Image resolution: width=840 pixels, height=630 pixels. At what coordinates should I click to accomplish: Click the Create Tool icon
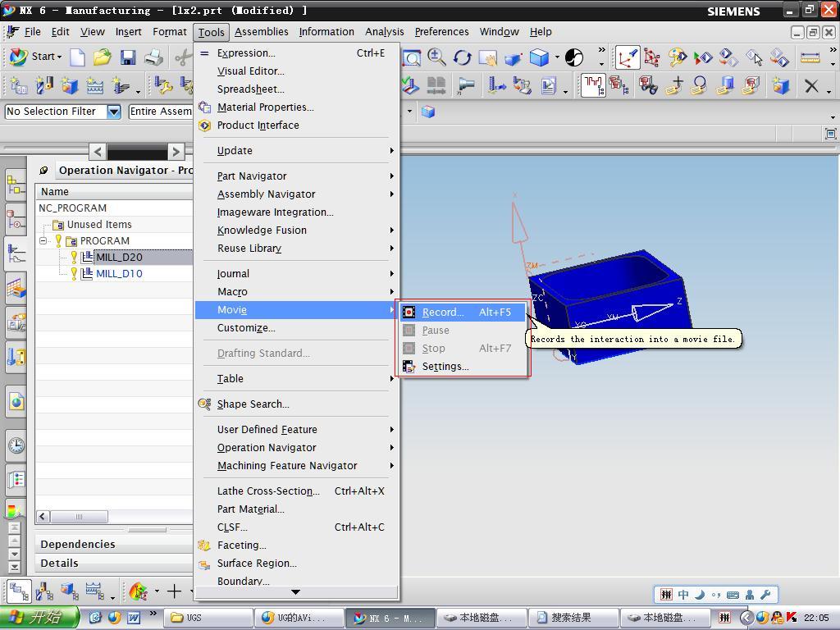click(44, 85)
